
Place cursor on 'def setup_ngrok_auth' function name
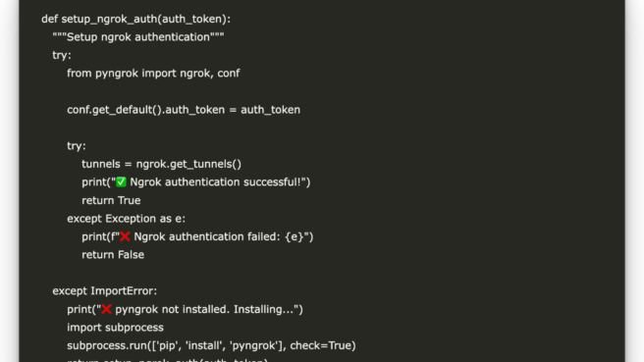click(x=109, y=20)
